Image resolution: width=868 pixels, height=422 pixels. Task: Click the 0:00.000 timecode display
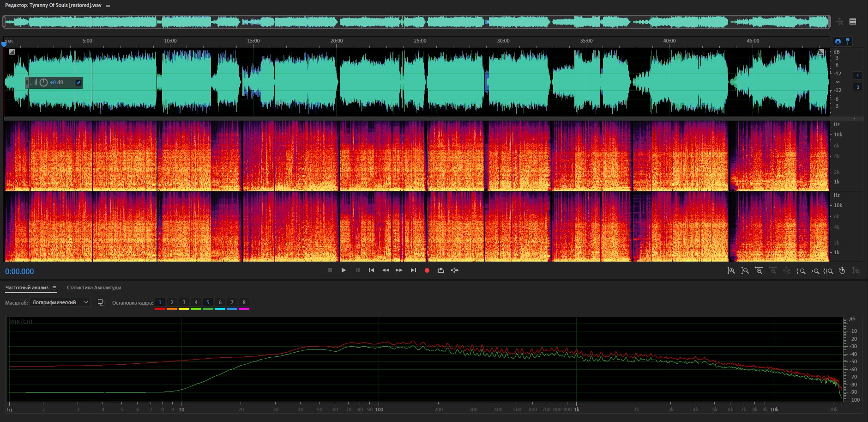(x=19, y=272)
